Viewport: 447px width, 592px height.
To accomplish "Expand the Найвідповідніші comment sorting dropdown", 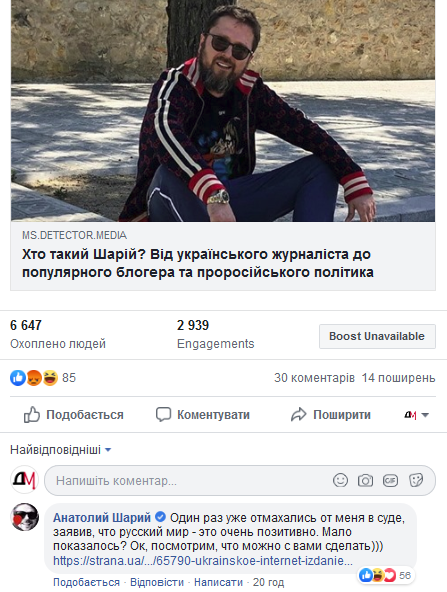I will 60,450.
